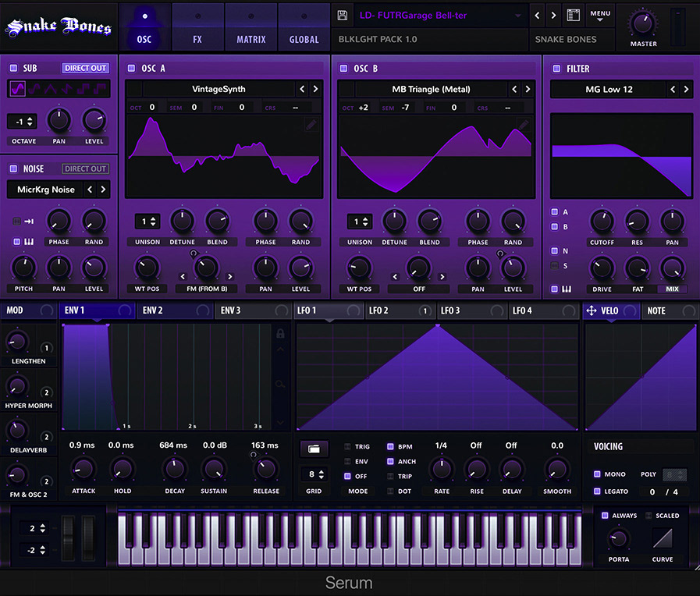
Task: Click the pitch bend wheel
Action: point(68,537)
